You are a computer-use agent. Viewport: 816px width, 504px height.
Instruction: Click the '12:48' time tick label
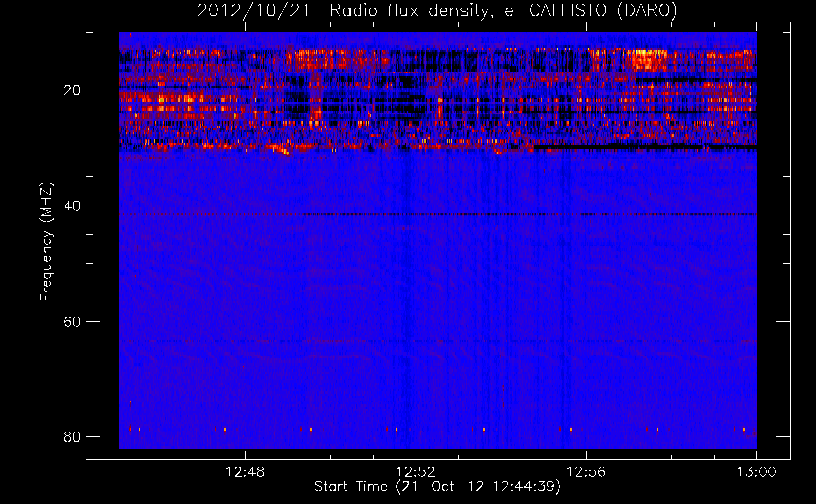click(x=245, y=472)
